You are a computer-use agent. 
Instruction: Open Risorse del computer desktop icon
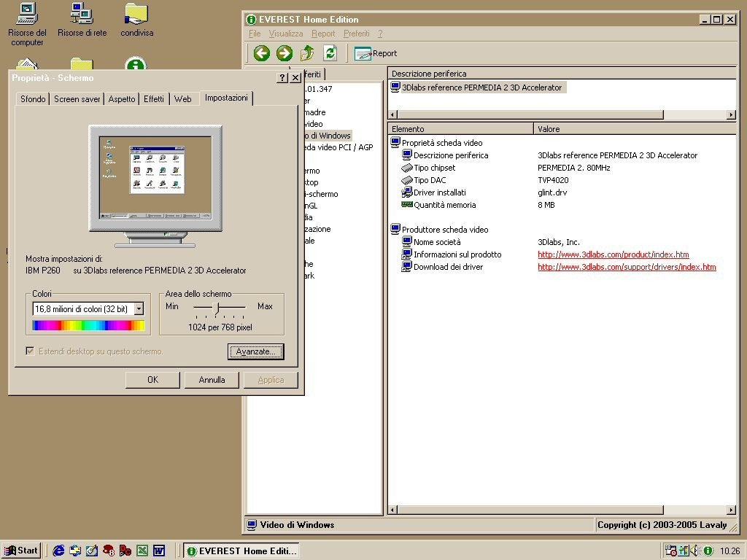point(27,24)
